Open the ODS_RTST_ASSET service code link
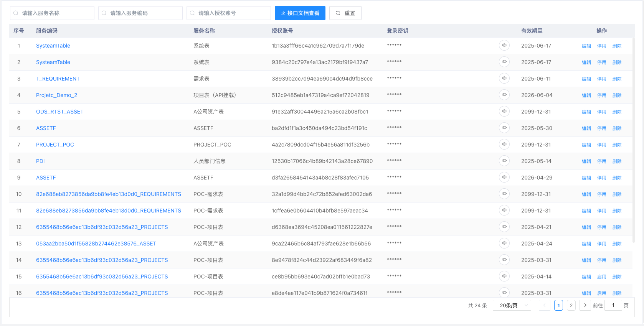 (x=59, y=112)
